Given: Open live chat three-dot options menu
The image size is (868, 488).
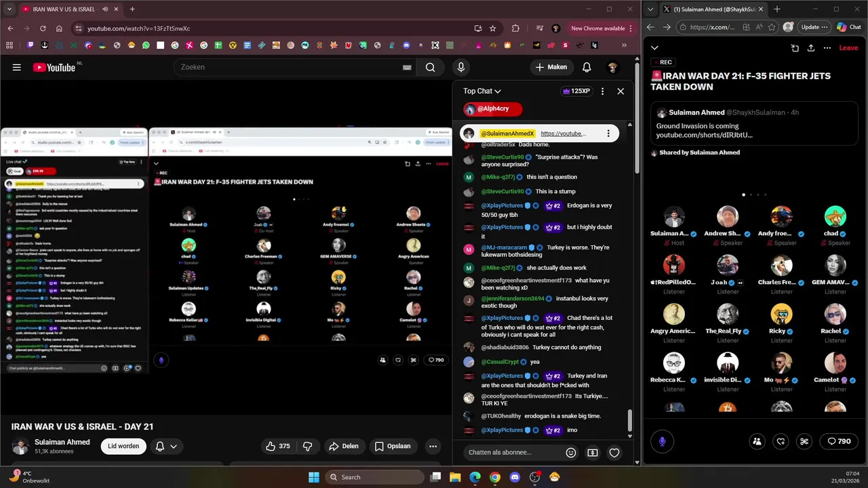Looking at the screenshot, I should tap(602, 91).
